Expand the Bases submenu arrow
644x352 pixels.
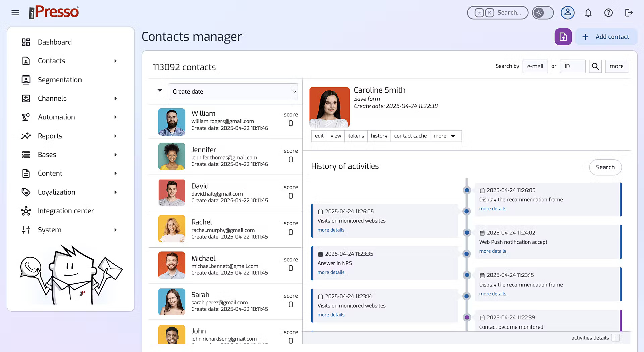[x=115, y=155]
